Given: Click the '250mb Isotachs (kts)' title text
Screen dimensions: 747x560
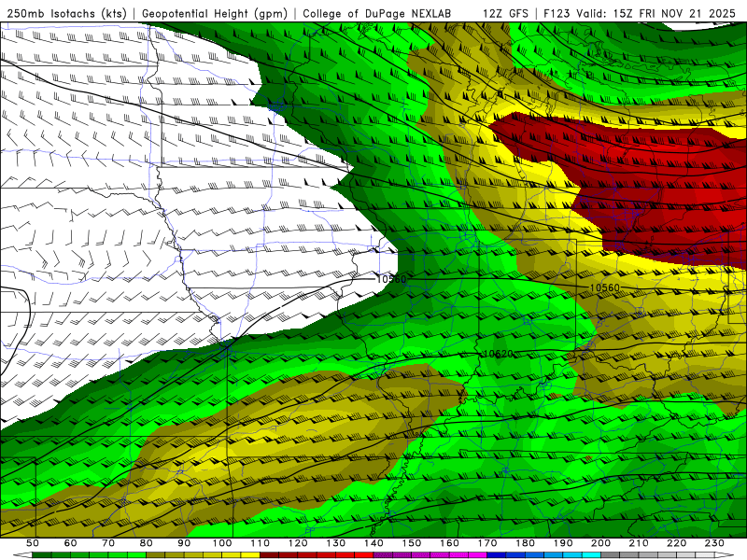Looking at the screenshot, I should point(66,13).
